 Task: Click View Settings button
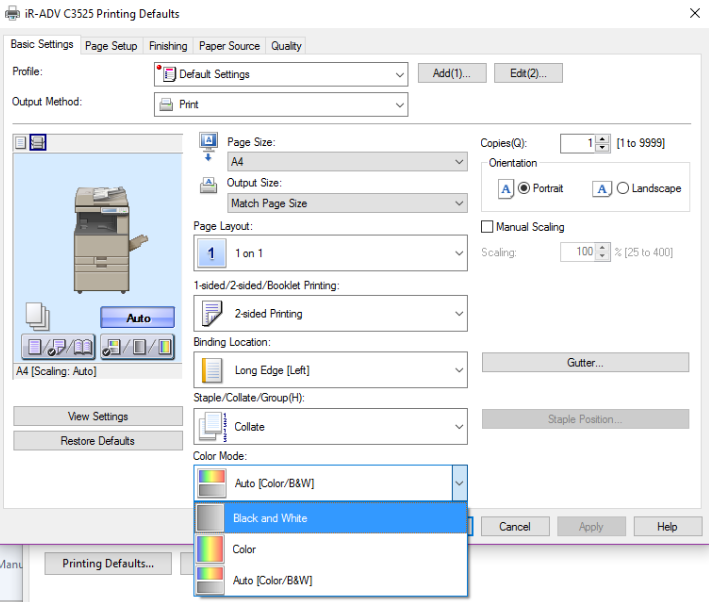[98, 416]
